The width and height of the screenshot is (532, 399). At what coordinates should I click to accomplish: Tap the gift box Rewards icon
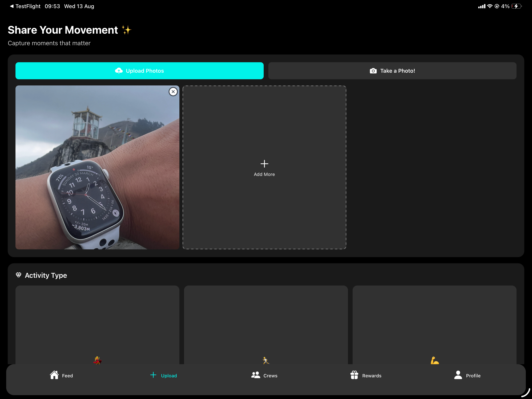pyautogui.click(x=354, y=375)
